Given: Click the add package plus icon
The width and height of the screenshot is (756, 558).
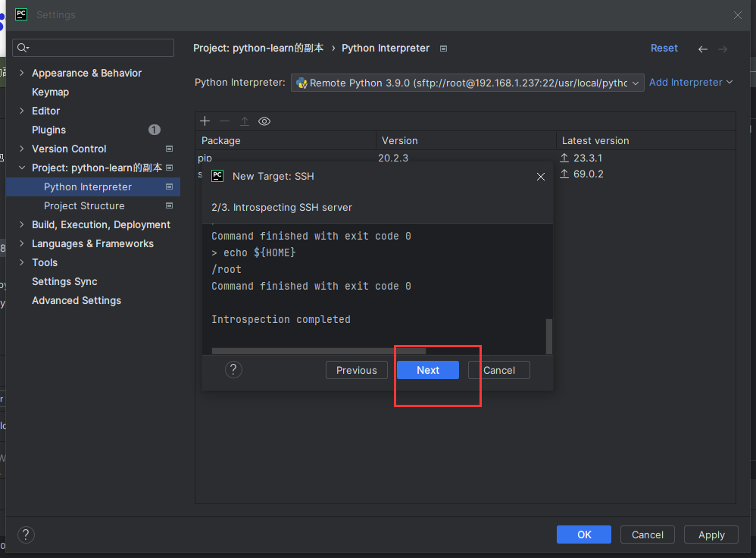Looking at the screenshot, I should point(205,121).
